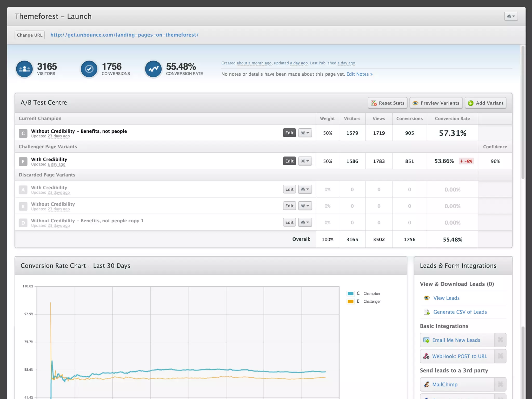Click the champion variant C badge

[x=23, y=133]
